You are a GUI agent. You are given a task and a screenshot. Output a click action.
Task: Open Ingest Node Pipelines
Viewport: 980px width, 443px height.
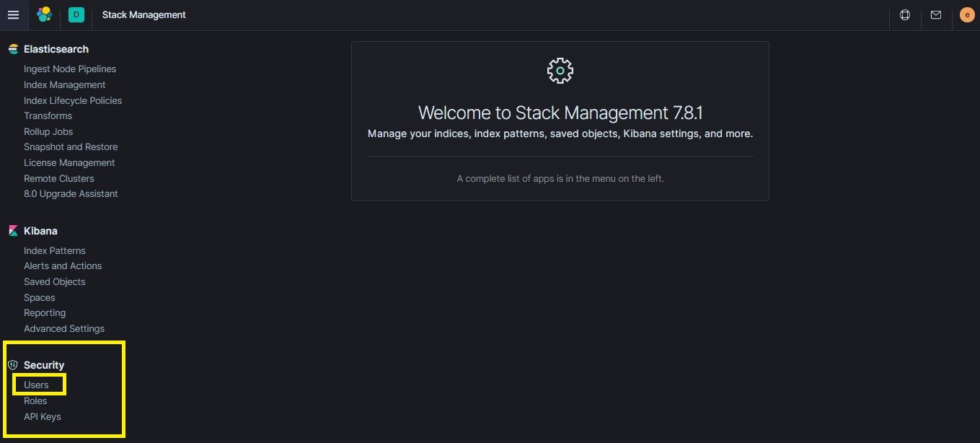point(70,69)
